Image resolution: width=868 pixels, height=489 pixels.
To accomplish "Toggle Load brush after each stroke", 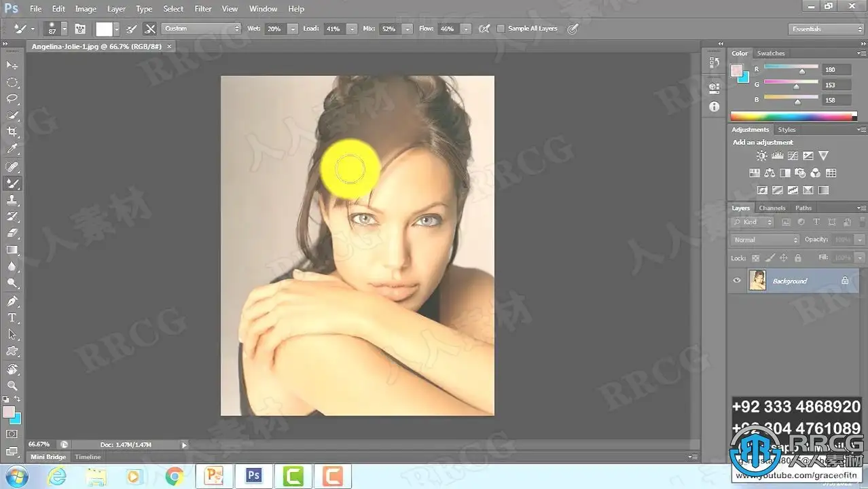I will tap(132, 29).
